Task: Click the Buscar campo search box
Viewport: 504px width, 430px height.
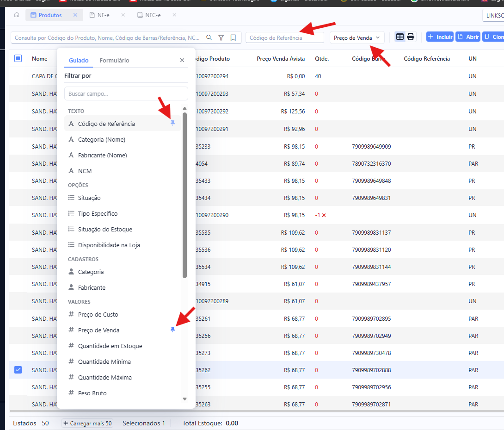Action: coord(126,93)
